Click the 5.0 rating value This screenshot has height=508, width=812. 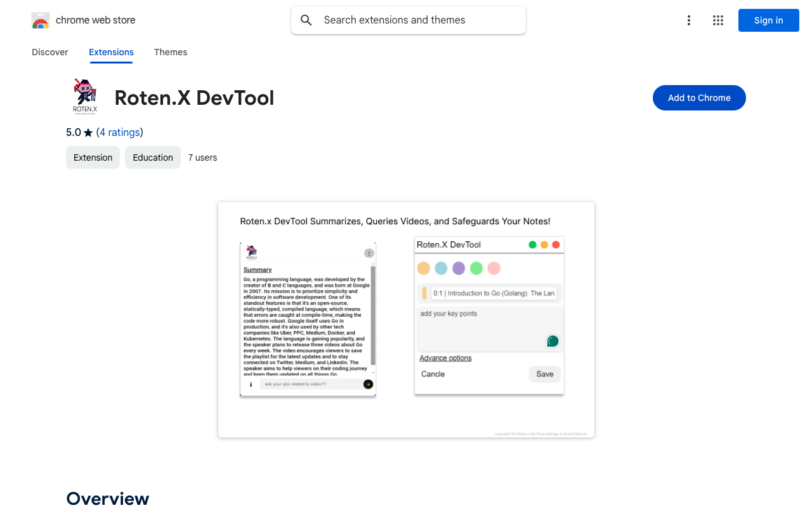[74, 132]
